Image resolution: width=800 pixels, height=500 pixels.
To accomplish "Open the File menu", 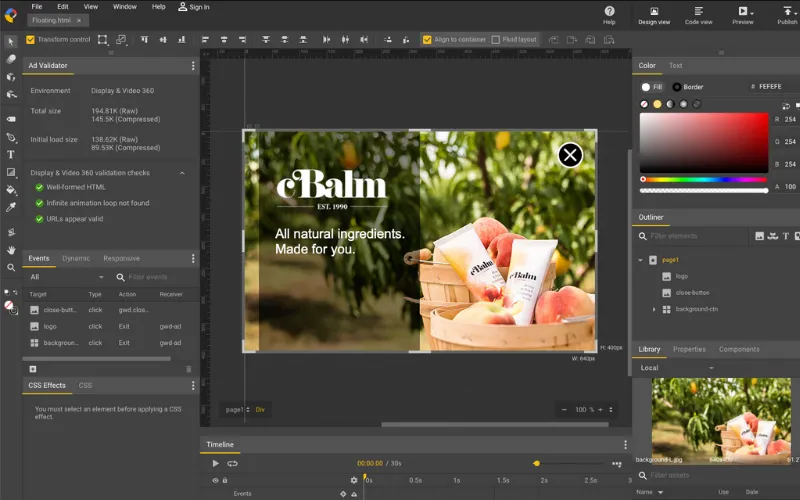I will pyautogui.click(x=37, y=7).
